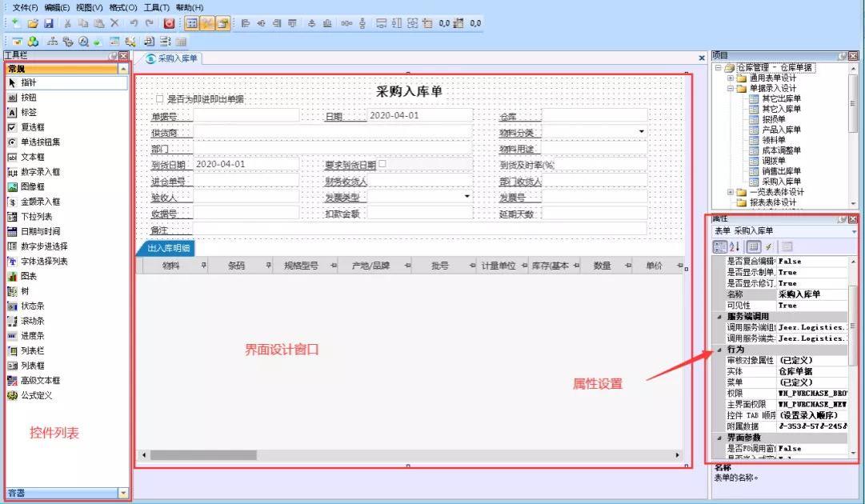The width and height of the screenshot is (865, 504).
Task: Click the Categorized view icon in properties panel
Action: [720, 246]
